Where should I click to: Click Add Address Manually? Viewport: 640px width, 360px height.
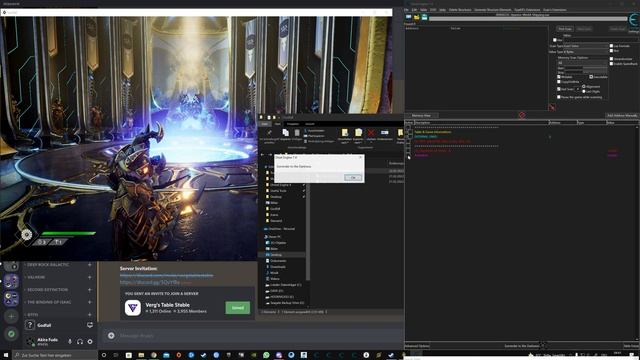coord(622,116)
